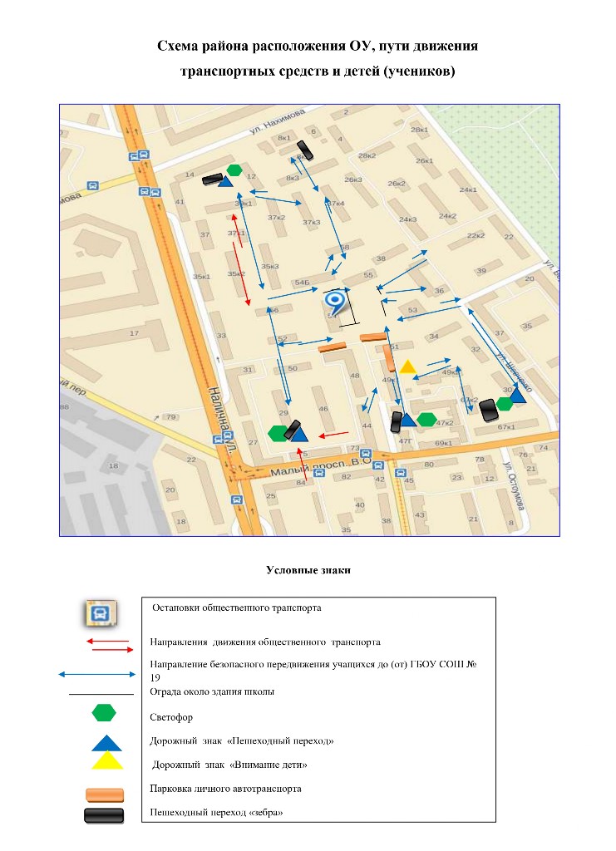Click the legend text 'Остановки общественного транспорта'
Image resolution: width=616 pixels, height=851 pixels.
click(237, 608)
